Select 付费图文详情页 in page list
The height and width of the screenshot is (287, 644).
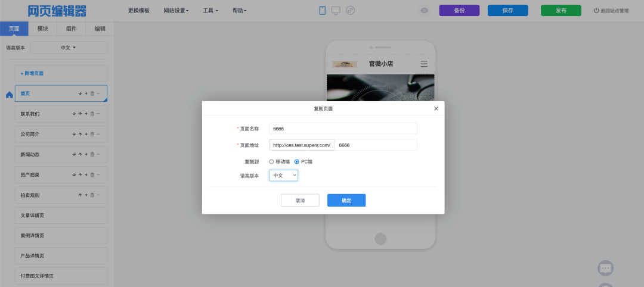click(61, 276)
